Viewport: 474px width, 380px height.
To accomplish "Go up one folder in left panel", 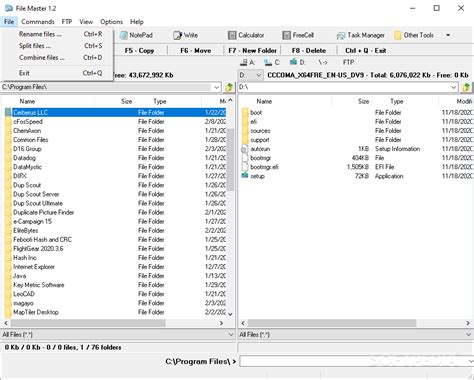I will [x=229, y=87].
